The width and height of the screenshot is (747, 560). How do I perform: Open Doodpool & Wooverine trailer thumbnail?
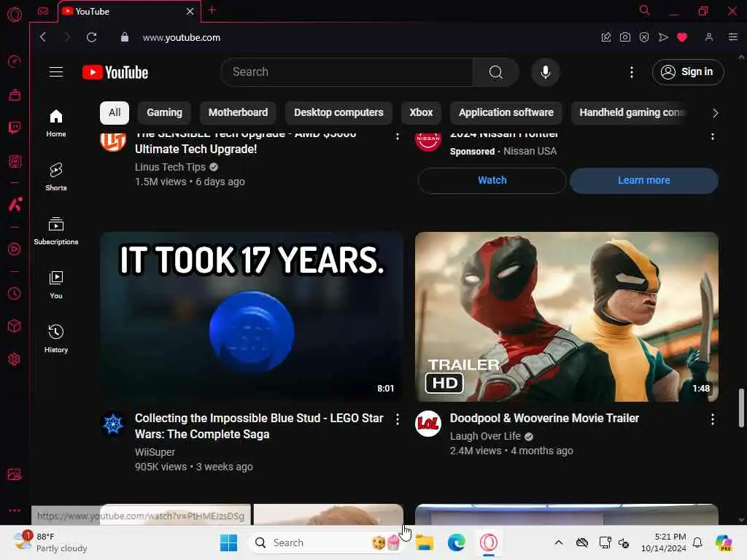click(x=566, y=316)
